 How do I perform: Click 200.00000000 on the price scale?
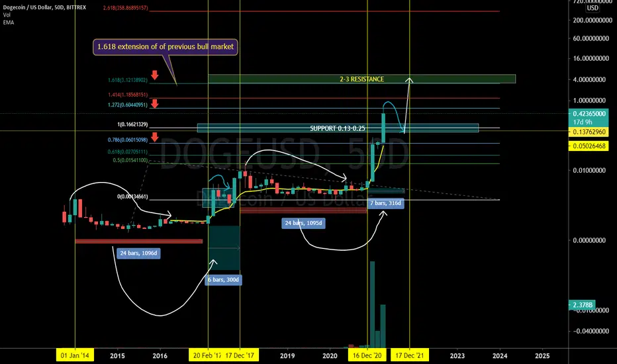593,20
